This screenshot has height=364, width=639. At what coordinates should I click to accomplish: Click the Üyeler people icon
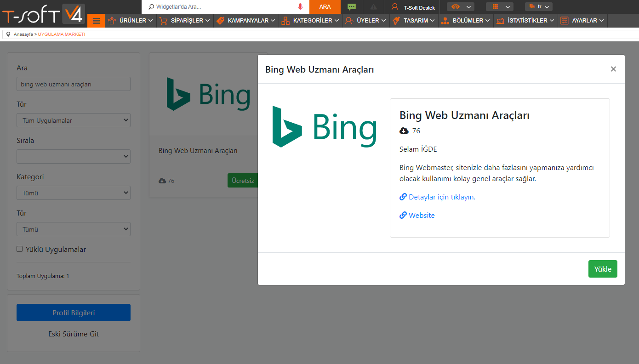pos(349,21)
